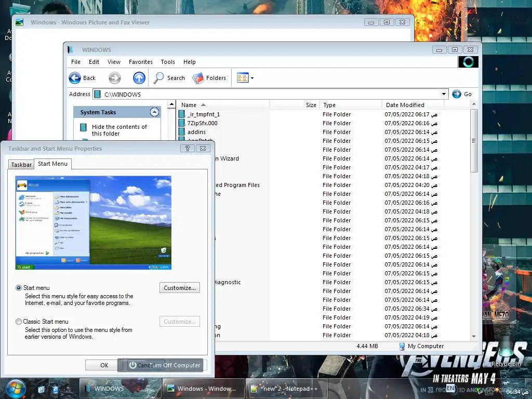Click the help question mark in properties dialog
532x399 pixels.
point(187,148)
